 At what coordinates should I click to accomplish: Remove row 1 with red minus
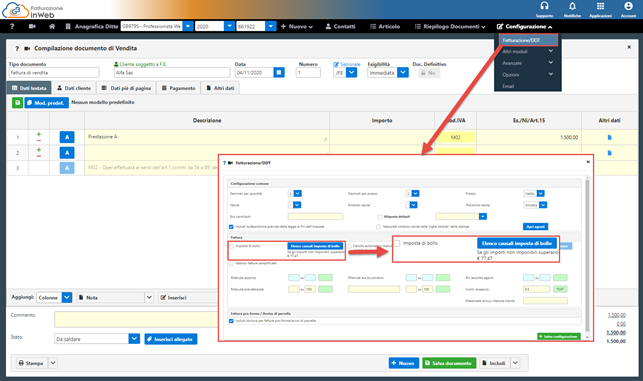click(39, 140)
